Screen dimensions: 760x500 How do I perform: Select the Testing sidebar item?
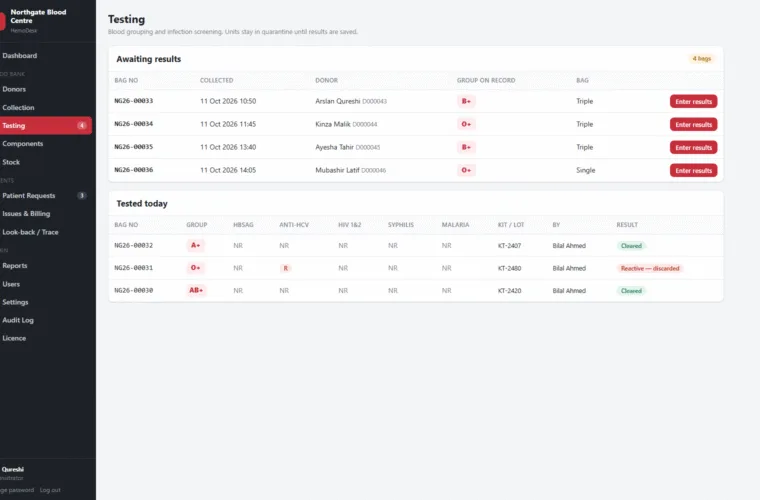46,125
